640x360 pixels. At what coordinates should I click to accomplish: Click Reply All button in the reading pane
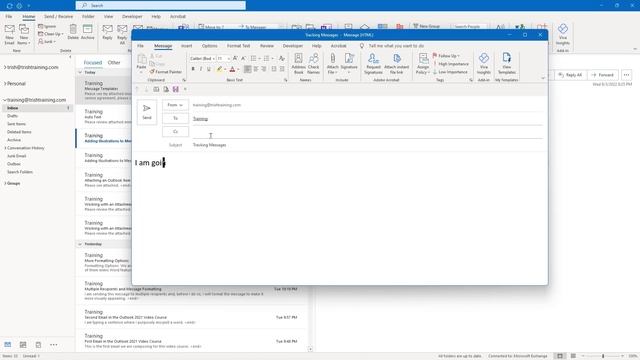570,75
